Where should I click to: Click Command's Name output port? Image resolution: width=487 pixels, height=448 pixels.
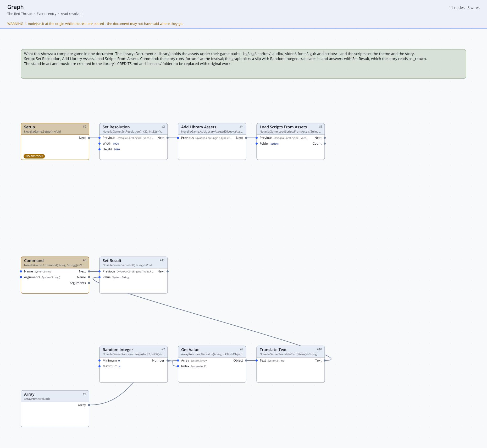89,277
